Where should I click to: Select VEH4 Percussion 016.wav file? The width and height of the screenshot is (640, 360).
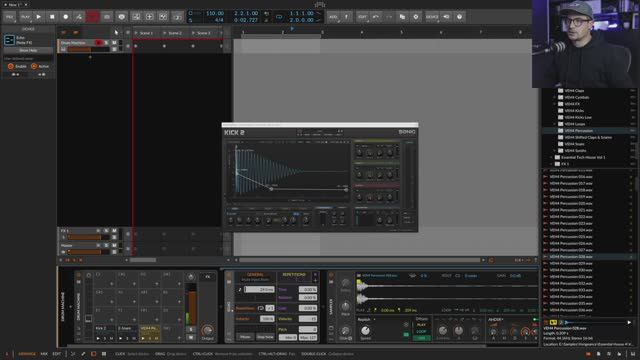pos(571,177)
